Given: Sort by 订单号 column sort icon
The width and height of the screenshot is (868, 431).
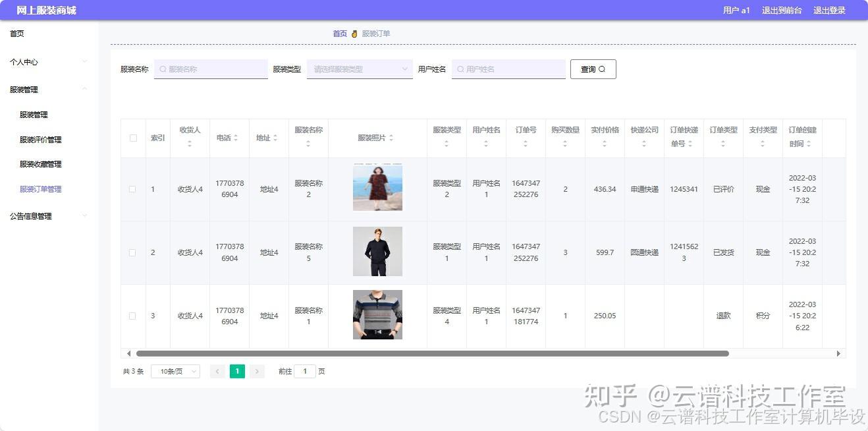Looking at the screenshot, I should (x=526, y=143).
